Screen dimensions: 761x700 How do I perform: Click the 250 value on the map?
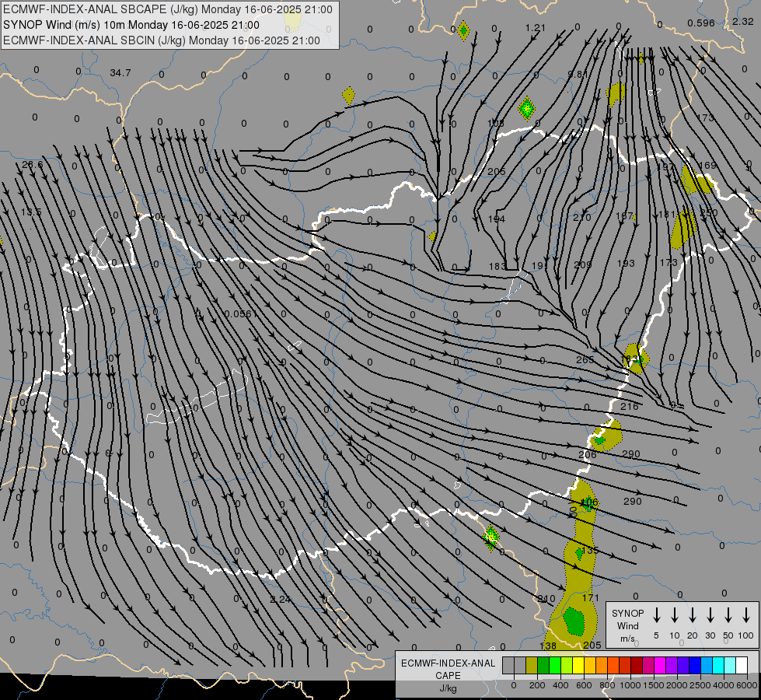[709, 213]
